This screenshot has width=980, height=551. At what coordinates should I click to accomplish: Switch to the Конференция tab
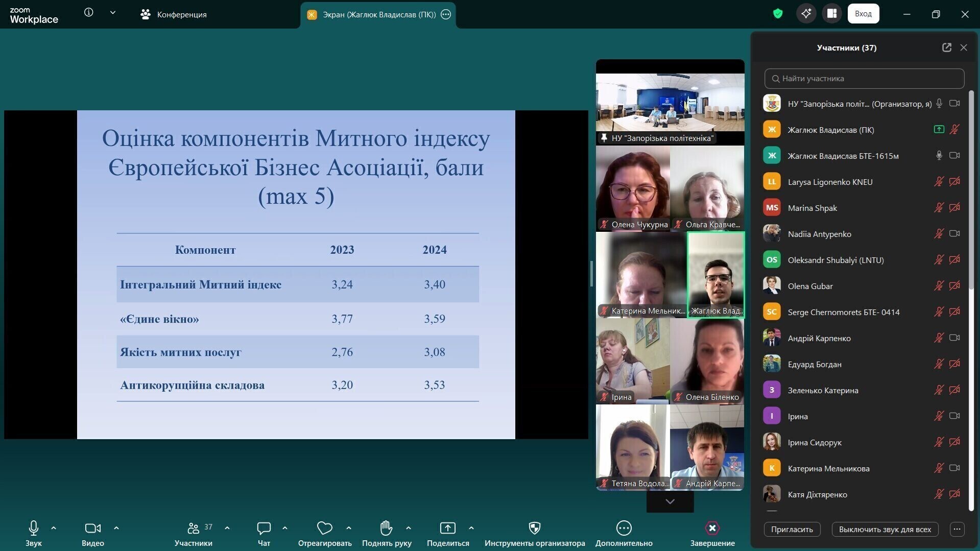[x=173, y=14]
